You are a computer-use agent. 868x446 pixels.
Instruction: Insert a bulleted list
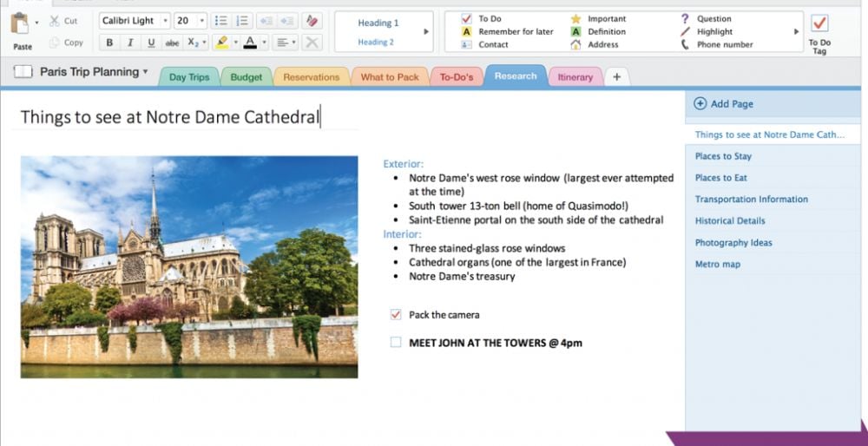(220, 21)
